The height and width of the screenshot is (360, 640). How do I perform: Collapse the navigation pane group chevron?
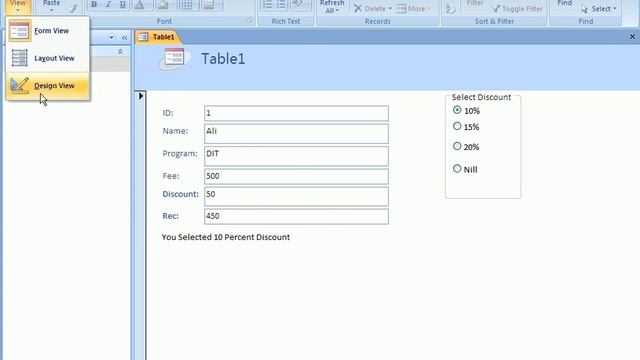pos(120,52)
